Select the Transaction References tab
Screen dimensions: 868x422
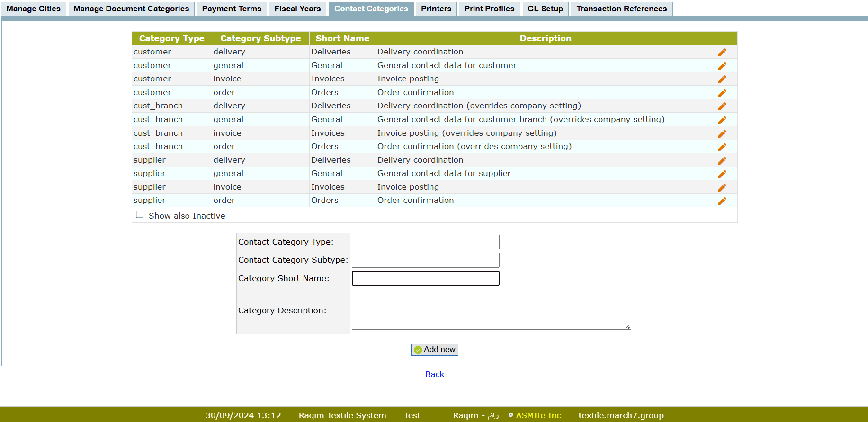[621, 9]
